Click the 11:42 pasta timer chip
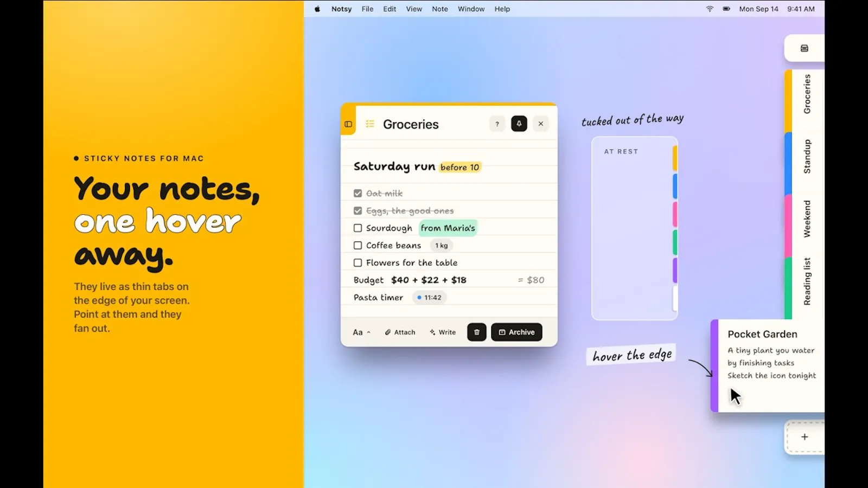Image resolution: width=868 pixels, height=488 pixels. tap(429, 297)
